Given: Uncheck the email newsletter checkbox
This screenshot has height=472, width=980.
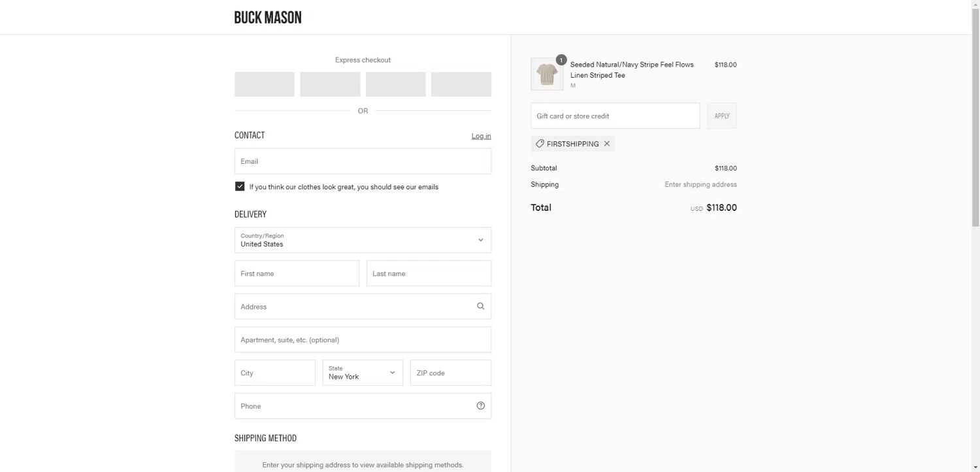Looking at the screenshot, I should [240, 186].
